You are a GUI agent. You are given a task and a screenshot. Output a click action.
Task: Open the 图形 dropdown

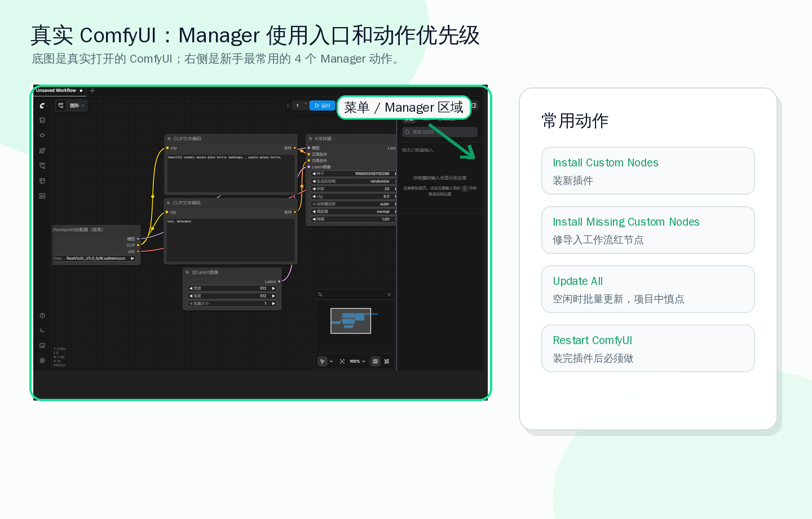click(78, 105)
